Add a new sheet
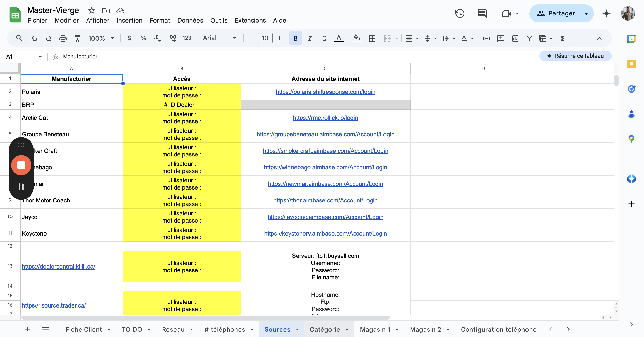 28,329
